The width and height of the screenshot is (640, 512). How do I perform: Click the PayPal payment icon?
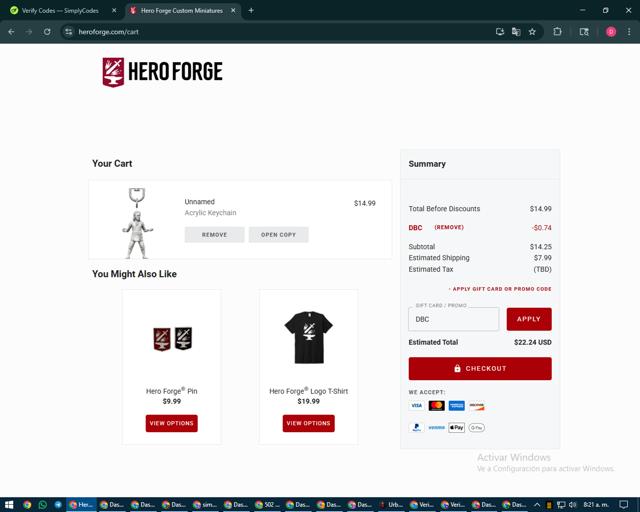416,427
